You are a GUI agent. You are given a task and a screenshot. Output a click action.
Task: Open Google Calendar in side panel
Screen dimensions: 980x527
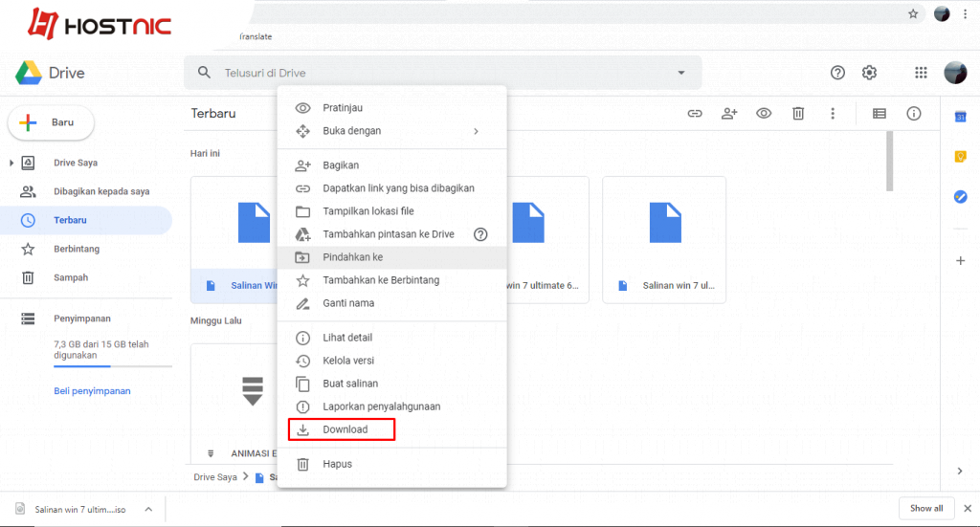click(960, 117)
